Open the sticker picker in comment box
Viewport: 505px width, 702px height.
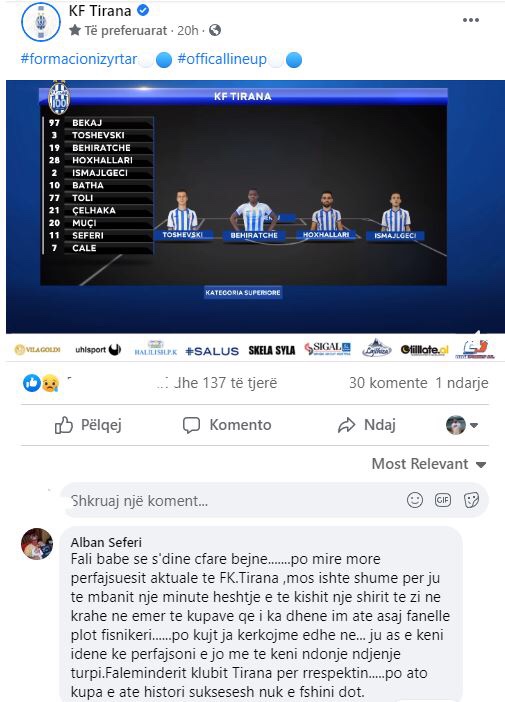point(471,500)
